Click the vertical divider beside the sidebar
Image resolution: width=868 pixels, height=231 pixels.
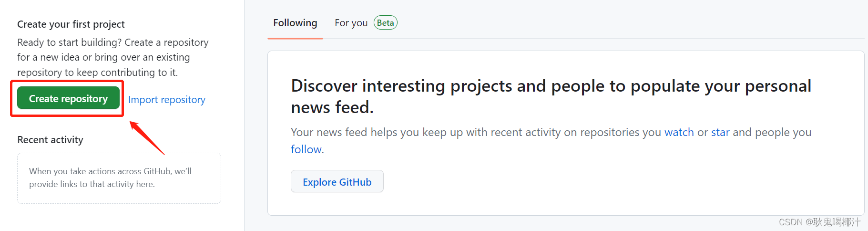click(x=244, y=115)
